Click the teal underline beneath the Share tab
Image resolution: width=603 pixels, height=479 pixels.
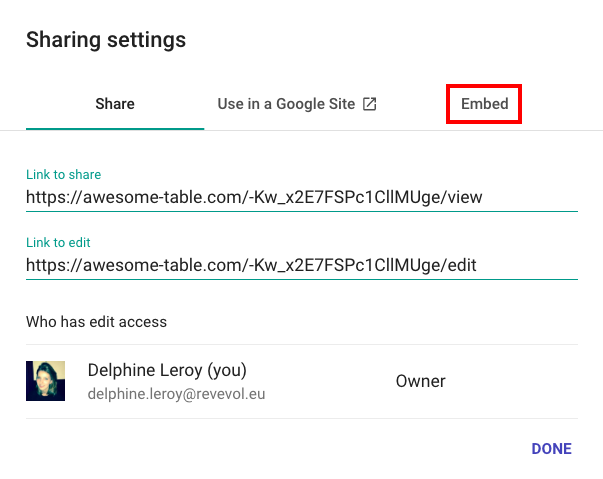115,128
